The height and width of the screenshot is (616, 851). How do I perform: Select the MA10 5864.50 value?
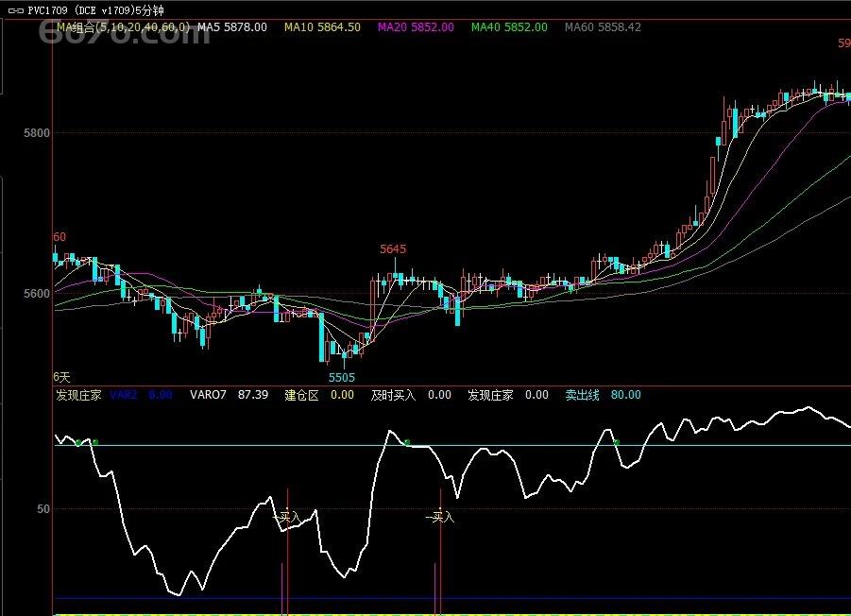(x=322, y=27)
